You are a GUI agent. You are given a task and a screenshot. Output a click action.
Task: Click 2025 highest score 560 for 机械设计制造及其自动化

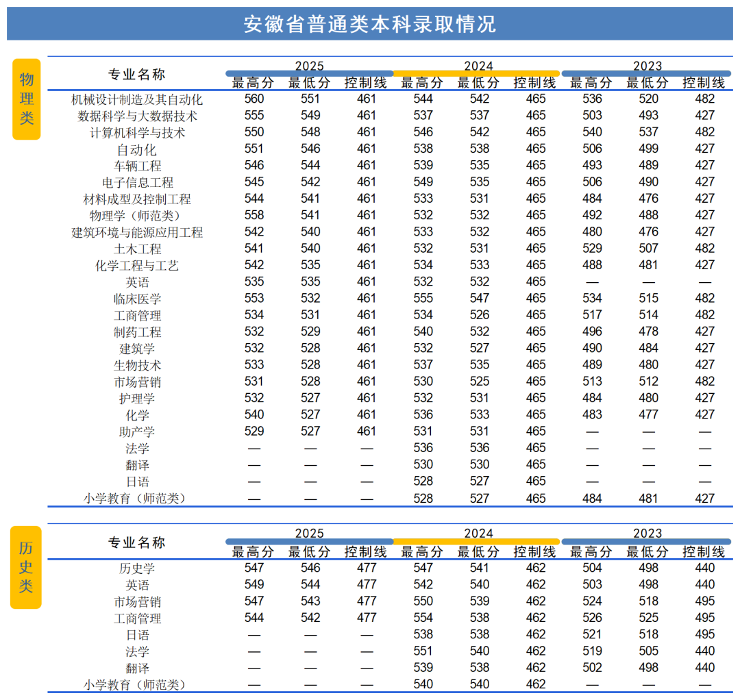(254, 99)
